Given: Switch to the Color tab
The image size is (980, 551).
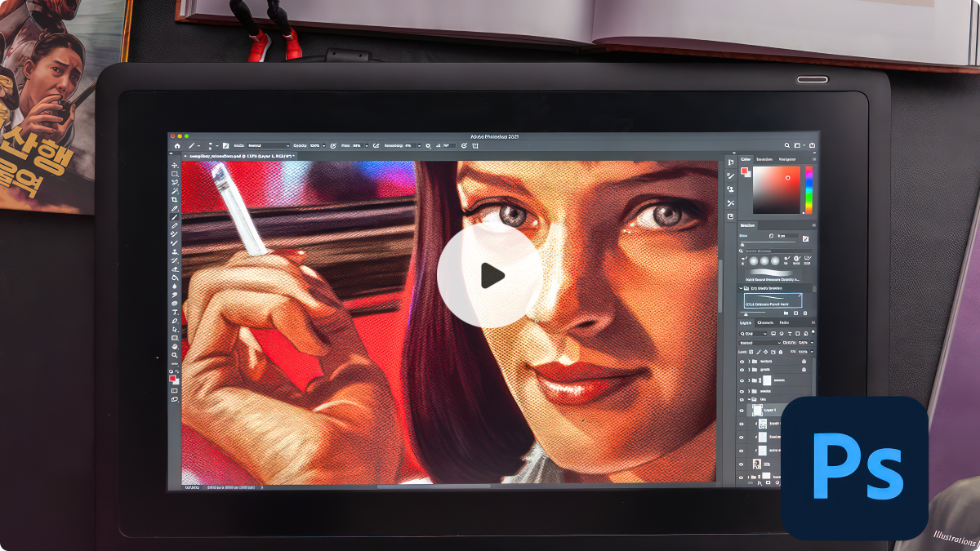Looking at the screenshot, I should 746,159.
